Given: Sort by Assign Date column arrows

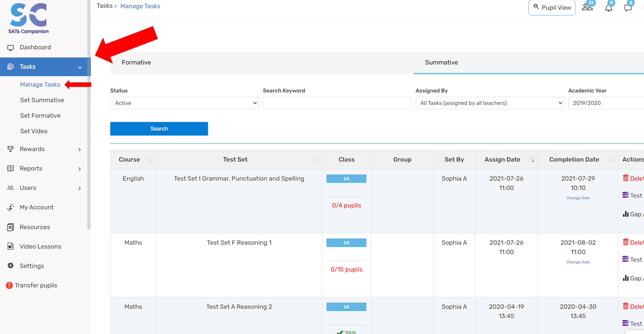Looking at the screenshot, I should point(531,159).
